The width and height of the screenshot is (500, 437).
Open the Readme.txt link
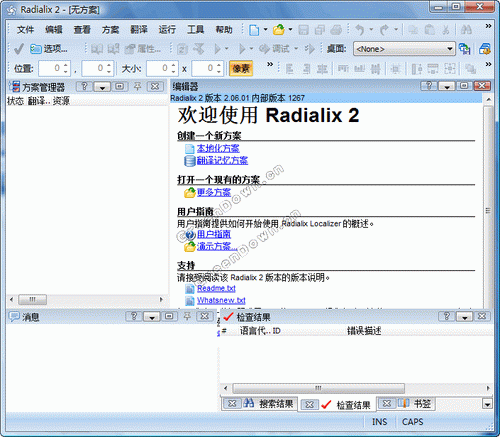click(216, 288)
